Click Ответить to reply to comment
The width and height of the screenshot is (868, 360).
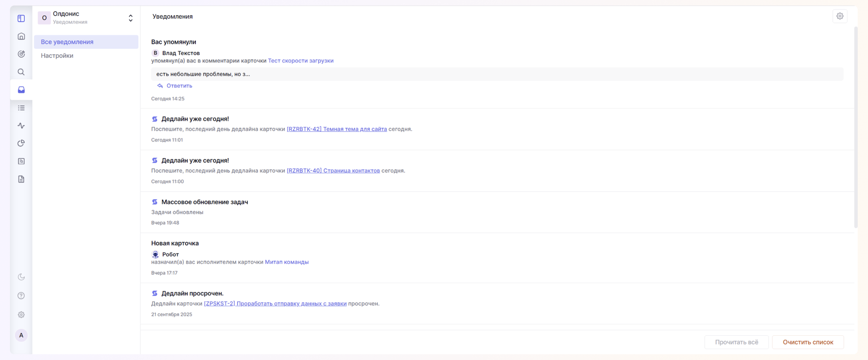pos(179,86)
